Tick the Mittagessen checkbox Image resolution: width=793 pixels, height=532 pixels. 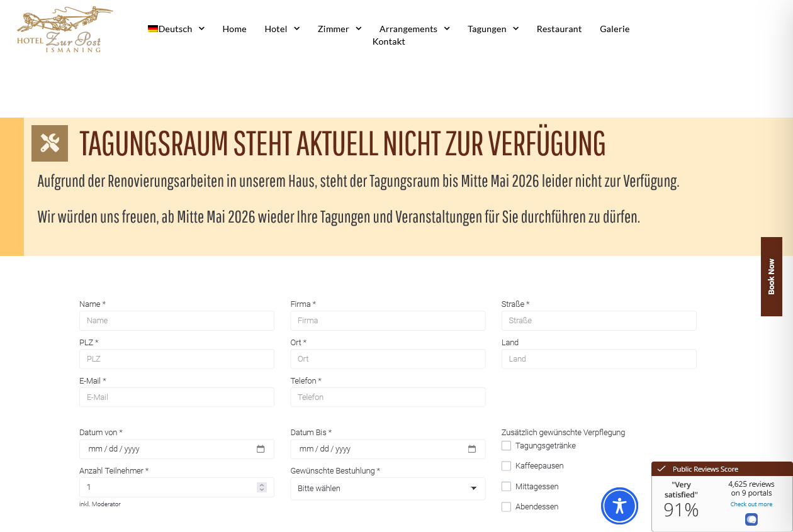[506, 487]
